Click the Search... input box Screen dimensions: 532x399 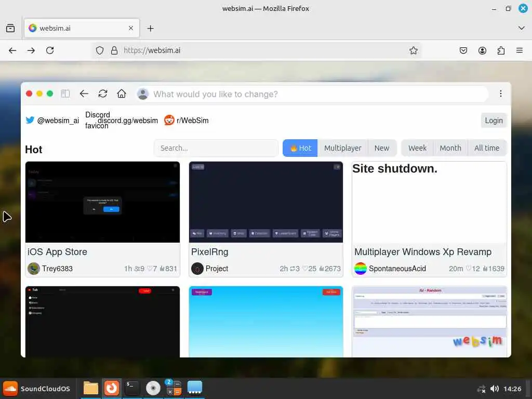[216, 148]
